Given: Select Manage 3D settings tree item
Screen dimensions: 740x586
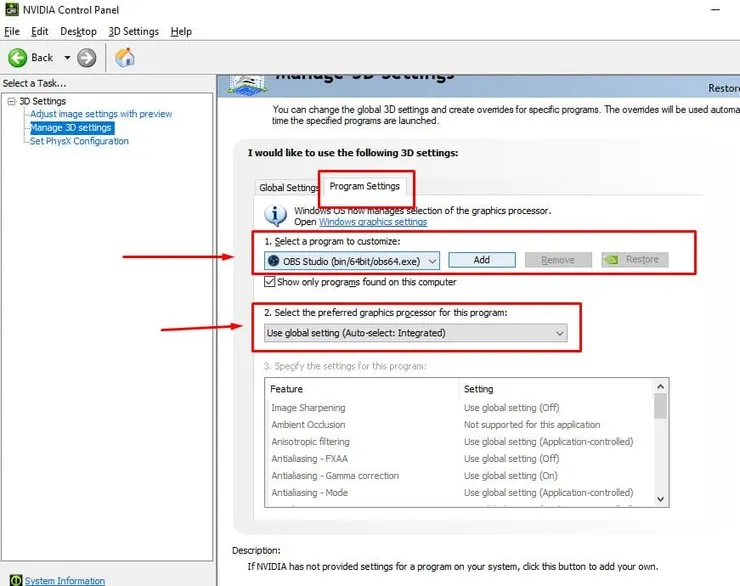Looking at the screenshot, I should pos(71,127).
